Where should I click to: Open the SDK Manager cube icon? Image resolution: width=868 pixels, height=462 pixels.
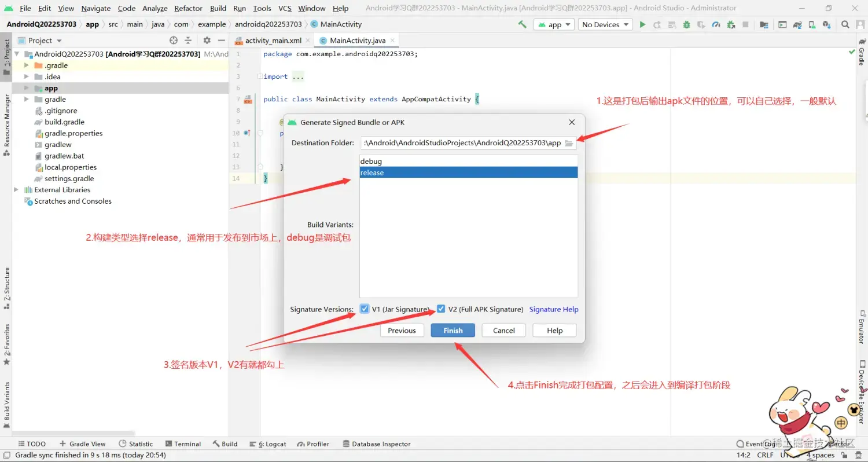[x=827, y=24]
